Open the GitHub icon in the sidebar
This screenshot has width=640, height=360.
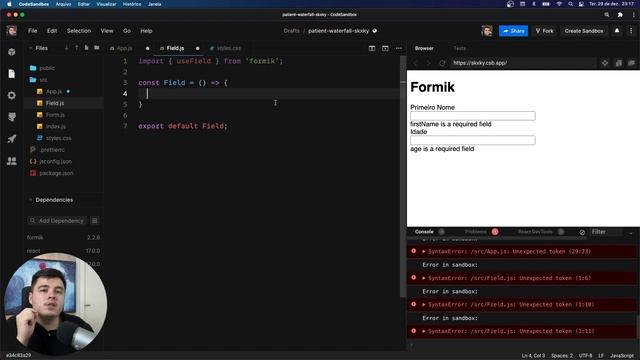point(11,117)
